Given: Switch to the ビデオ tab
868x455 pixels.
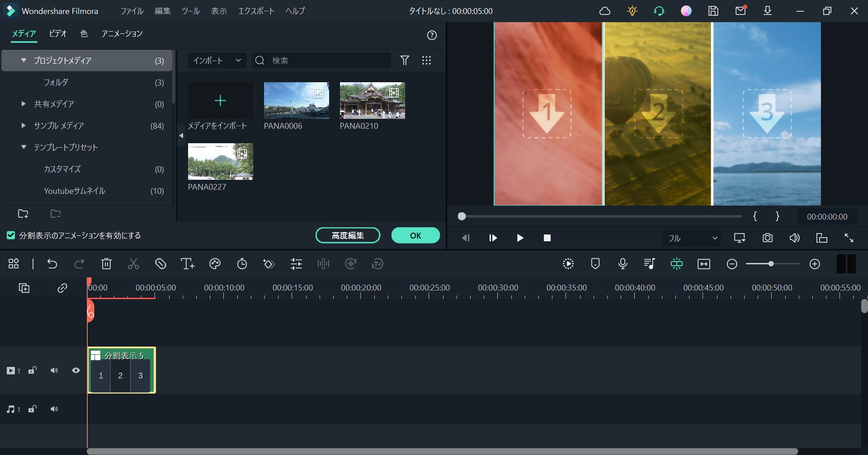Looking at the screenshot, I should pos(57,33).
